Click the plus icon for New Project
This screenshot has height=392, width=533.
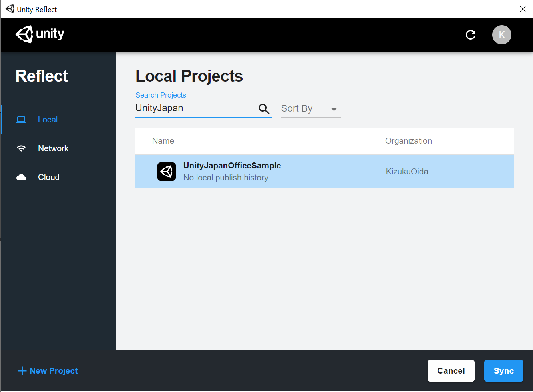(x=22, y=371)
